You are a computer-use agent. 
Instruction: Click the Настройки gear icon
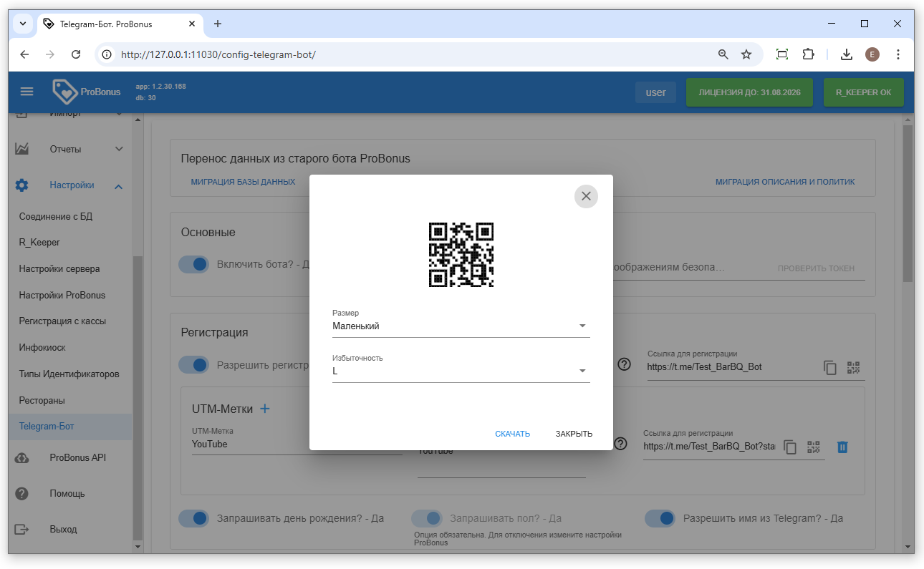click(x=22, y=185)
